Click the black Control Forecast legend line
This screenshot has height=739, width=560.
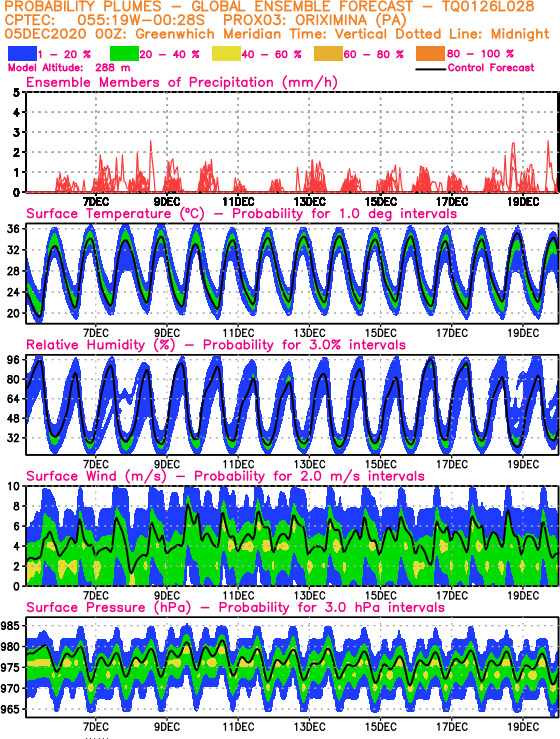point(431,69)
